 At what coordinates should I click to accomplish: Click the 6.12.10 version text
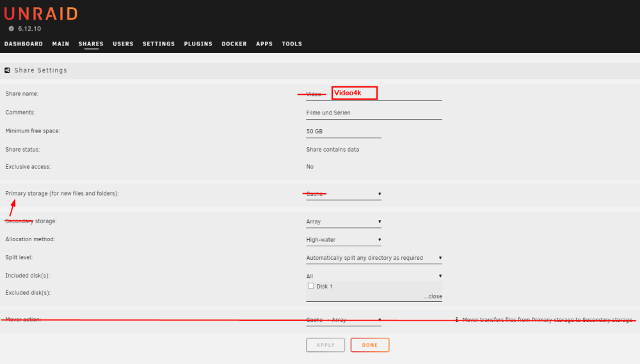(29, 29)
